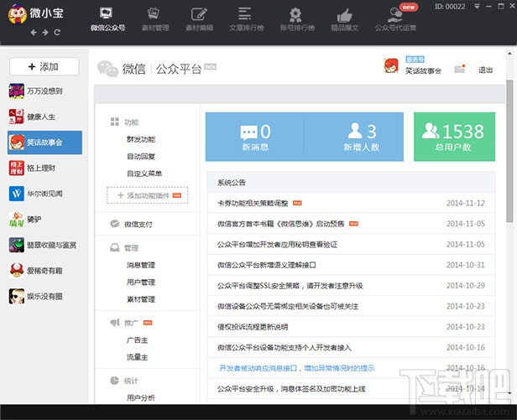This screenshot has width=517, height=420.
Task: Click the 总用户数 1538 tile
Action: [x=454, y=137]
